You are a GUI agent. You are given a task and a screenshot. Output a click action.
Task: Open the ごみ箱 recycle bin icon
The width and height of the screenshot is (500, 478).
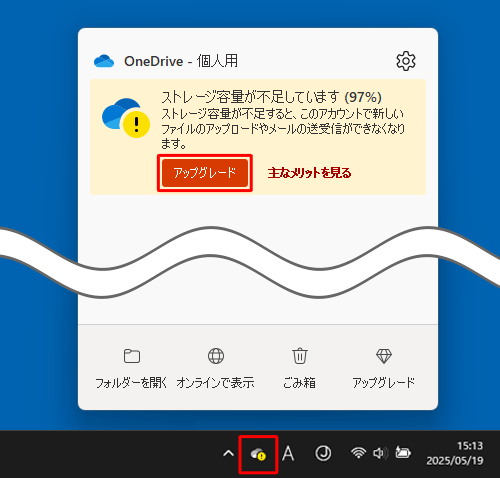click(x=300, y=356)
